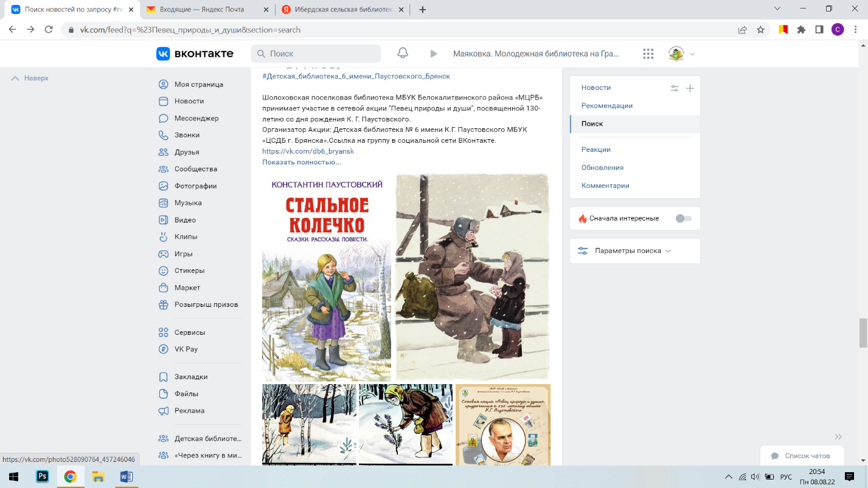Open the vk.com/db6_bryansk link
The height and width of the screenshot is (488, 868).
coord(308,151)
